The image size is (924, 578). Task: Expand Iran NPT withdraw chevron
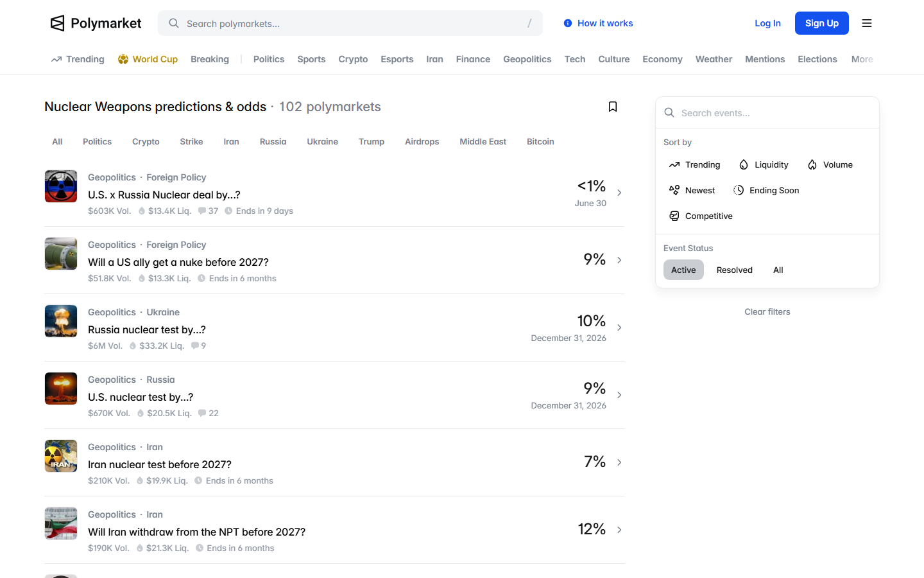tap(619, 530)
